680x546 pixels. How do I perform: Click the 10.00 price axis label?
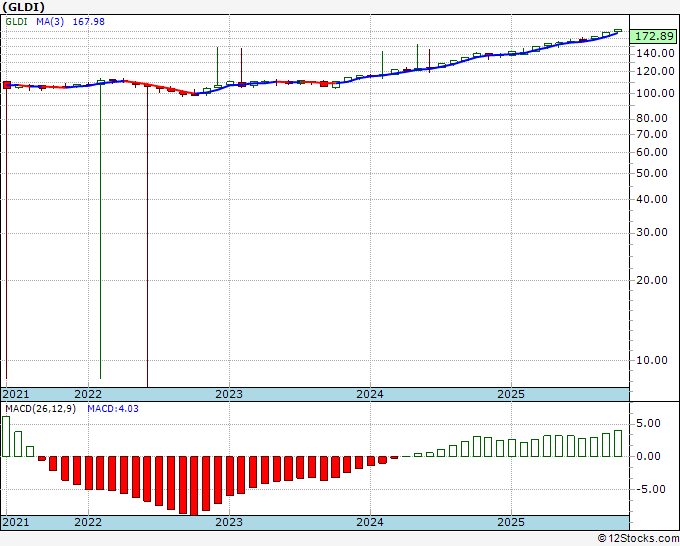click(x=652, y=360)
